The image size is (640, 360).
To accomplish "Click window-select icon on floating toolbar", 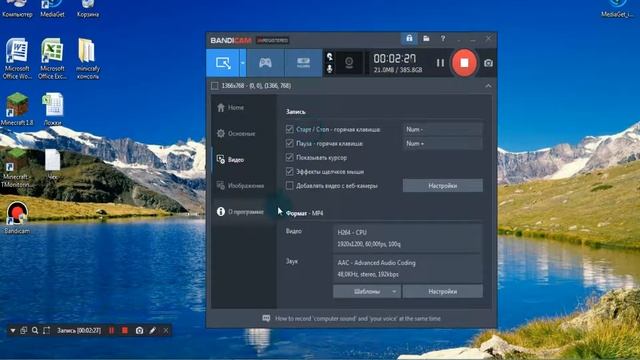I will 24,330.
